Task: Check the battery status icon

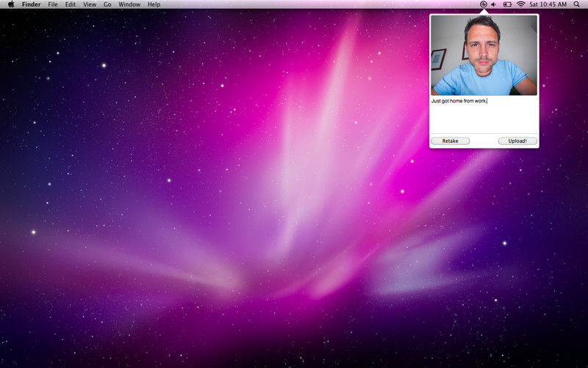Action: pyautogui.click(x=507, y=4)
